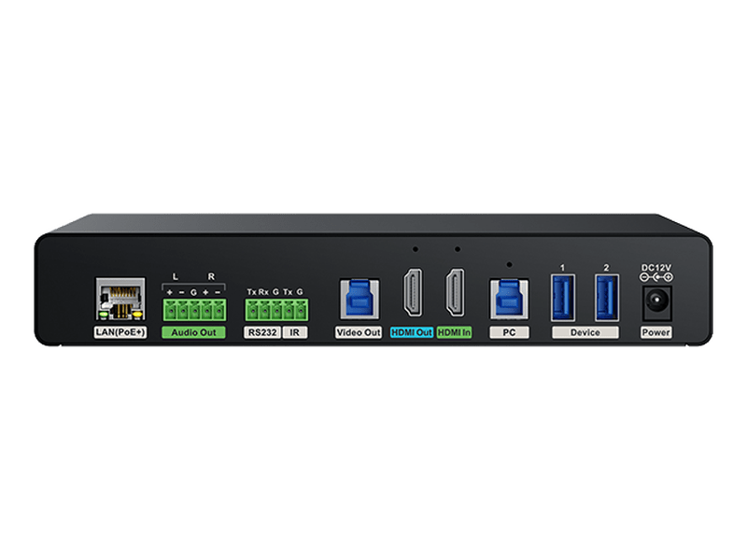Click the number 2 above Device port
The width and height of the screenshot is (747, 560).
coord(606,268)
